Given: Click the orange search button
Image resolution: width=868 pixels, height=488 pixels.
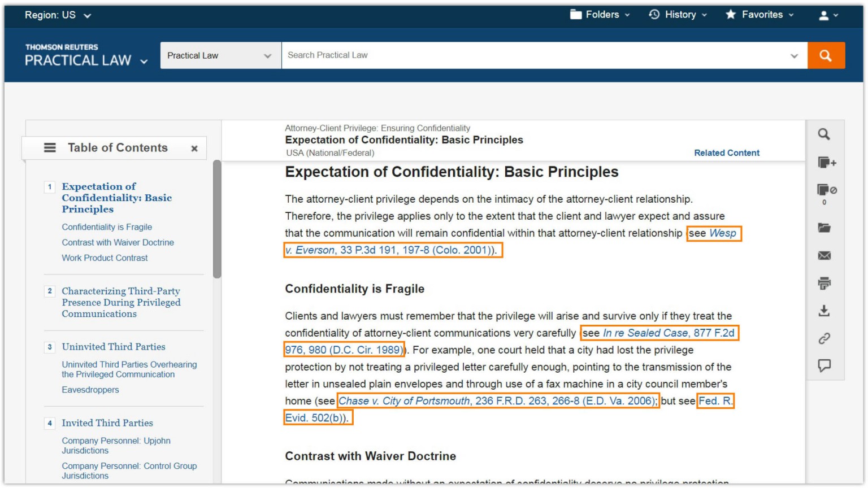Looking at the screenshot, I should coord(826,55).
